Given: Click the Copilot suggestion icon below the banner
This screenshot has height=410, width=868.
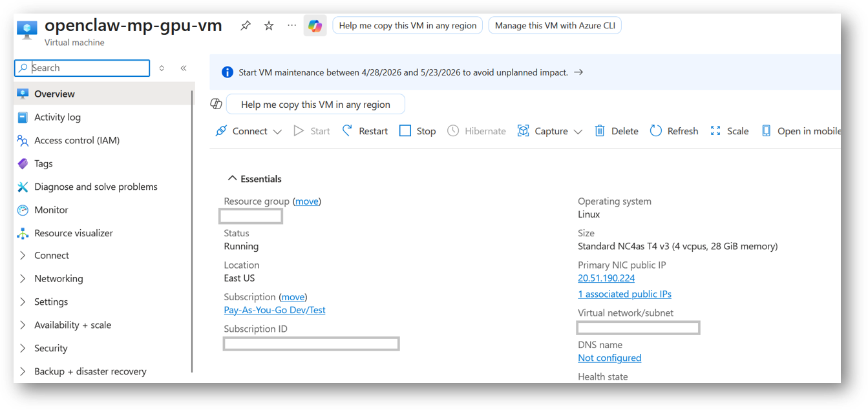Looking at the screenshot, I should (x=217, y=104).
